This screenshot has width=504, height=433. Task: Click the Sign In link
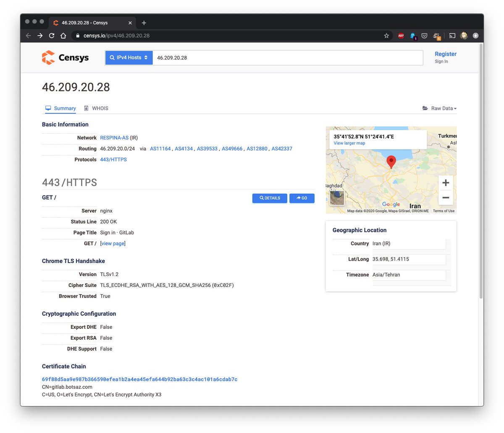tap(441, 61)
